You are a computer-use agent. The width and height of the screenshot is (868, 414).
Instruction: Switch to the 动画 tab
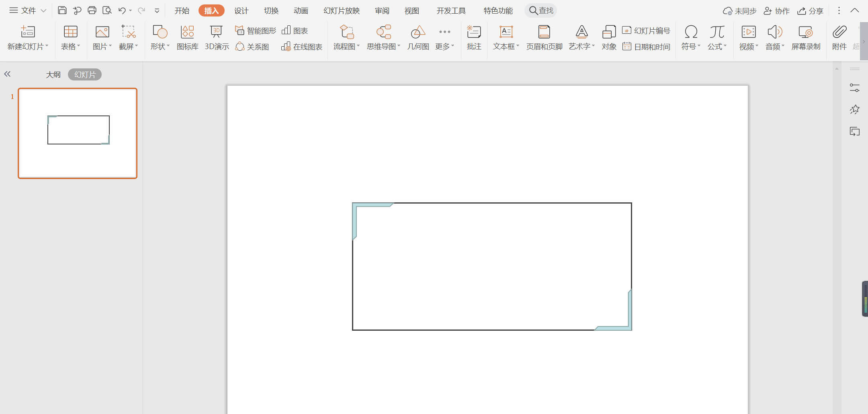coord(301,11)
